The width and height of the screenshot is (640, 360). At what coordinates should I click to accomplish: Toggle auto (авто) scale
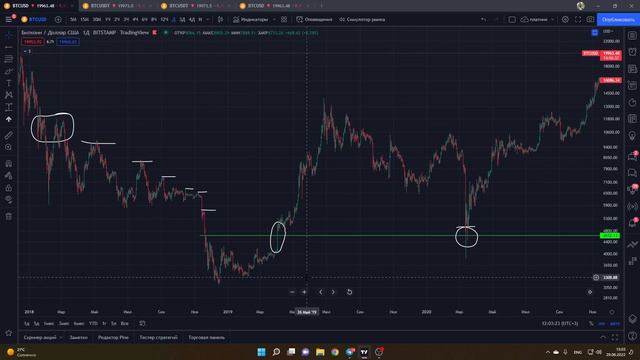(615, 323)
